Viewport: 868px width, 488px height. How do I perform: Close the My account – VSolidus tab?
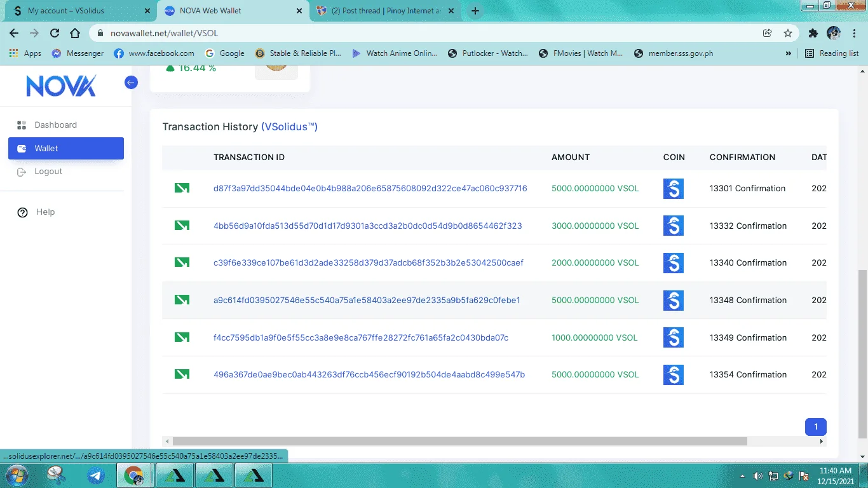click(147, 11)
